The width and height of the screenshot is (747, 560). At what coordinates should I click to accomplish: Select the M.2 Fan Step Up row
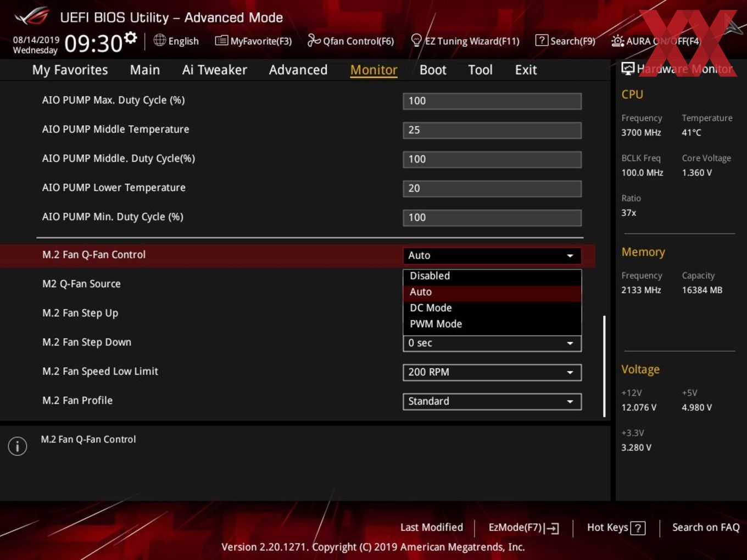pyautogui.click(x=80, y=313)
